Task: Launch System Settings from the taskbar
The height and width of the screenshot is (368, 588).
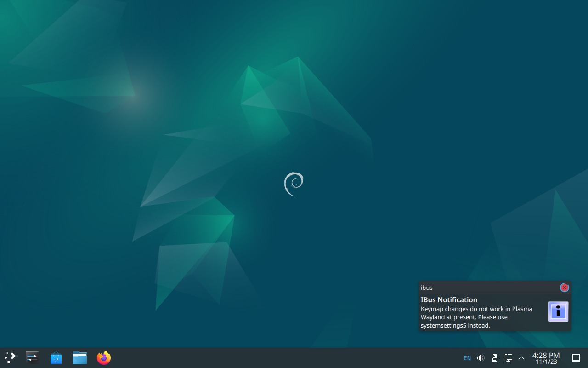Action: (x=32, y=357)
